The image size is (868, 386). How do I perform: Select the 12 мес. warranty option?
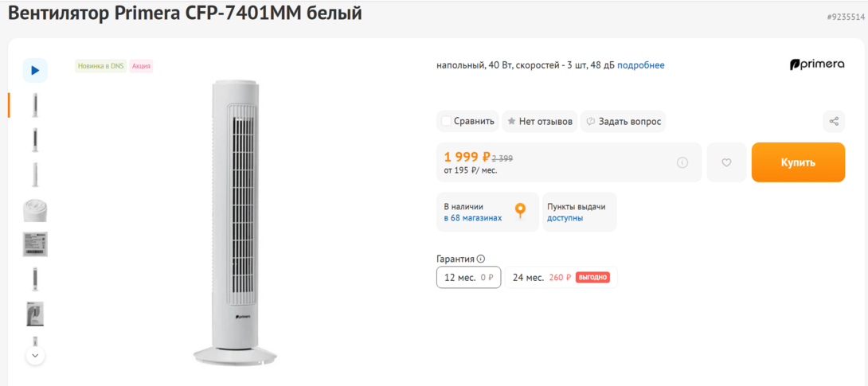click(468, 278)
